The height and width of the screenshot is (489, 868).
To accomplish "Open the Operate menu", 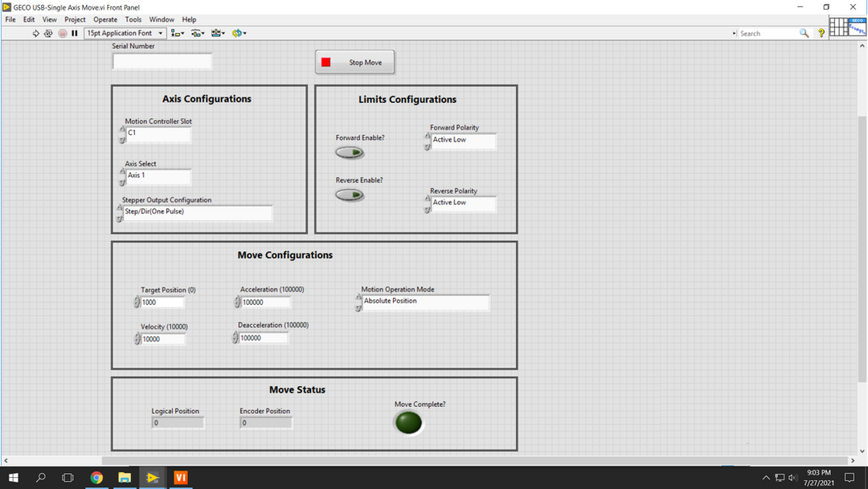I will 105,19.
